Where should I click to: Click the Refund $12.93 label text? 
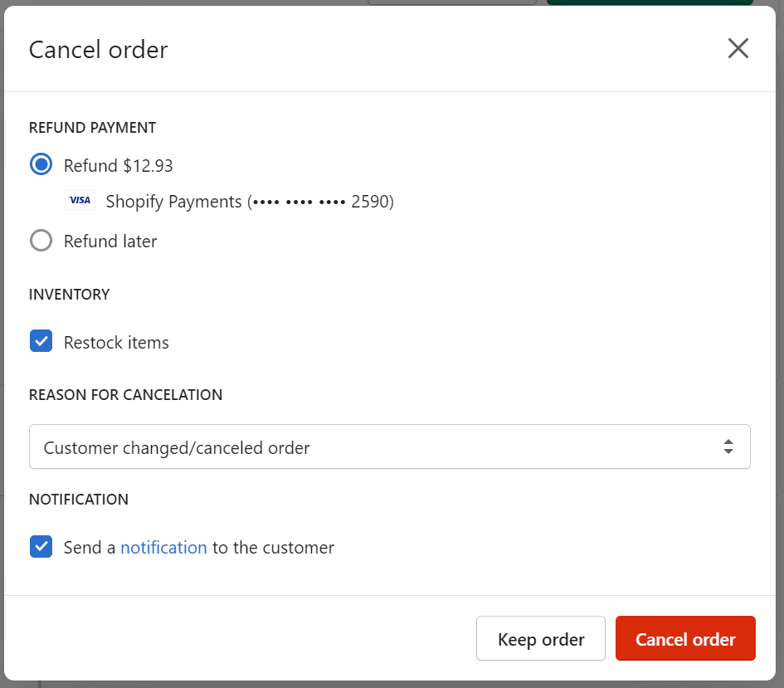pyautogui.click(x=118, y=165)
